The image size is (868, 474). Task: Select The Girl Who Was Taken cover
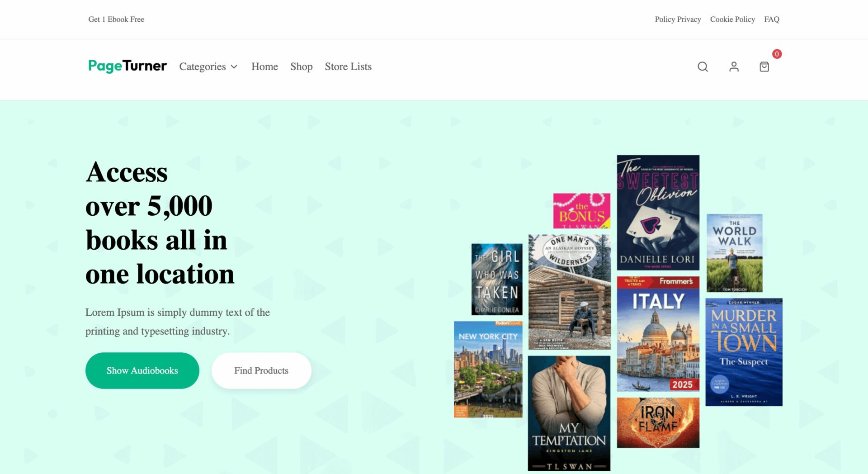(x=496, y=279)
